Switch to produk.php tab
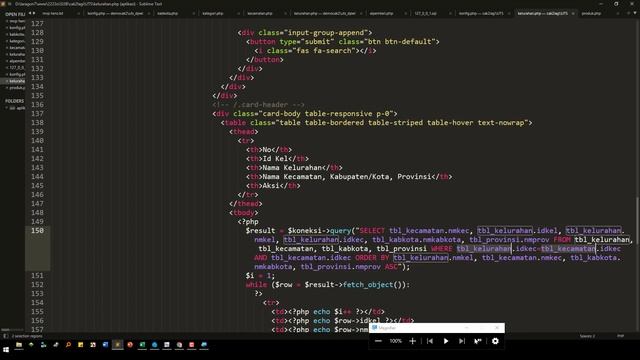Viewport: 640px width, 360px height. tap(591, 13)
